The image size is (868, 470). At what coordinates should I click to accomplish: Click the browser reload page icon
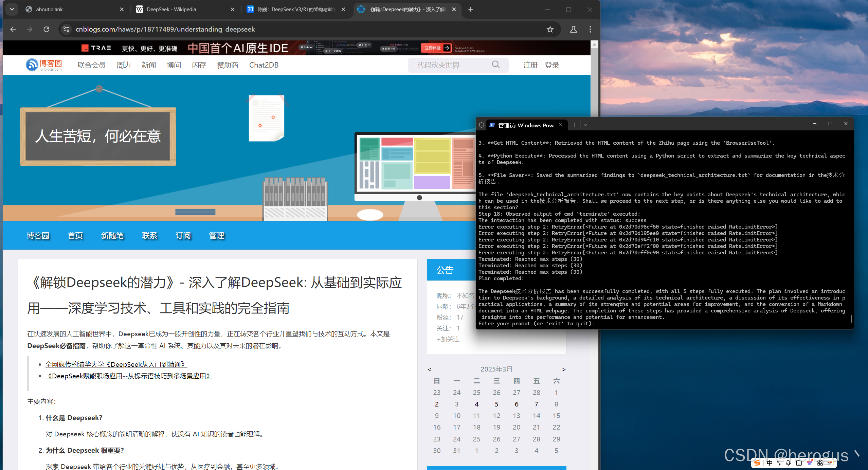(x=47, y=29)
